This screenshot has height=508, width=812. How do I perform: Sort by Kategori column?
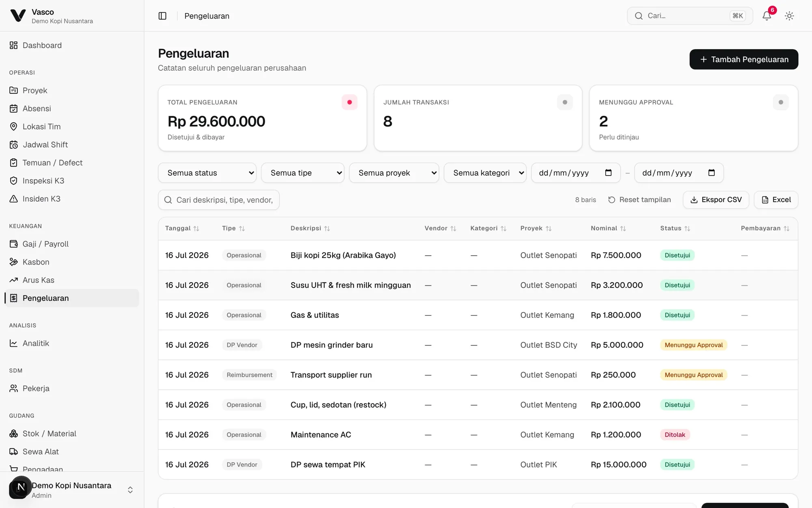[488, 228]
